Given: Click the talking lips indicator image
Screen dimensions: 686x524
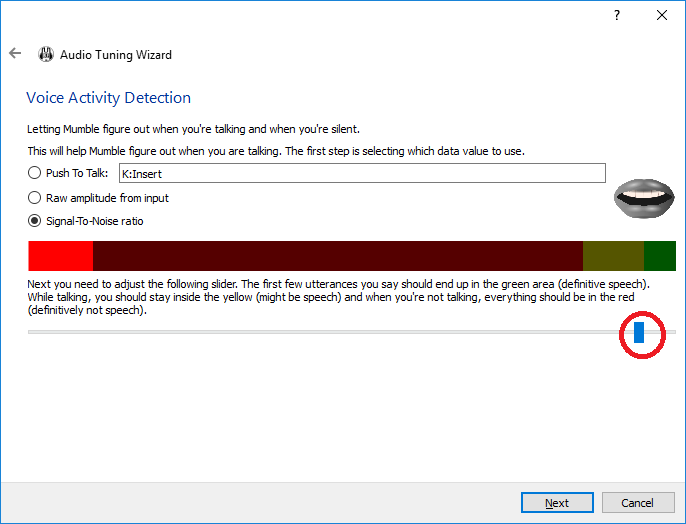Looking at the screenshot, I should [x=644, y=198].
